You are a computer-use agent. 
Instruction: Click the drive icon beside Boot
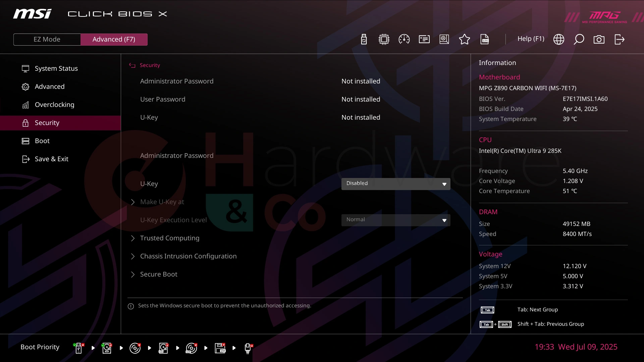[x=25, y=141]
